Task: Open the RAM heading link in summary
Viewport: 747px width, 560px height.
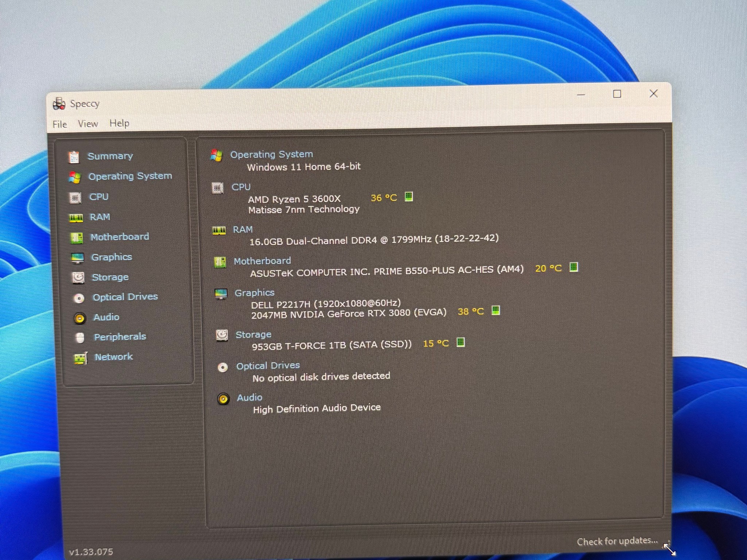Action: point(243,230)
